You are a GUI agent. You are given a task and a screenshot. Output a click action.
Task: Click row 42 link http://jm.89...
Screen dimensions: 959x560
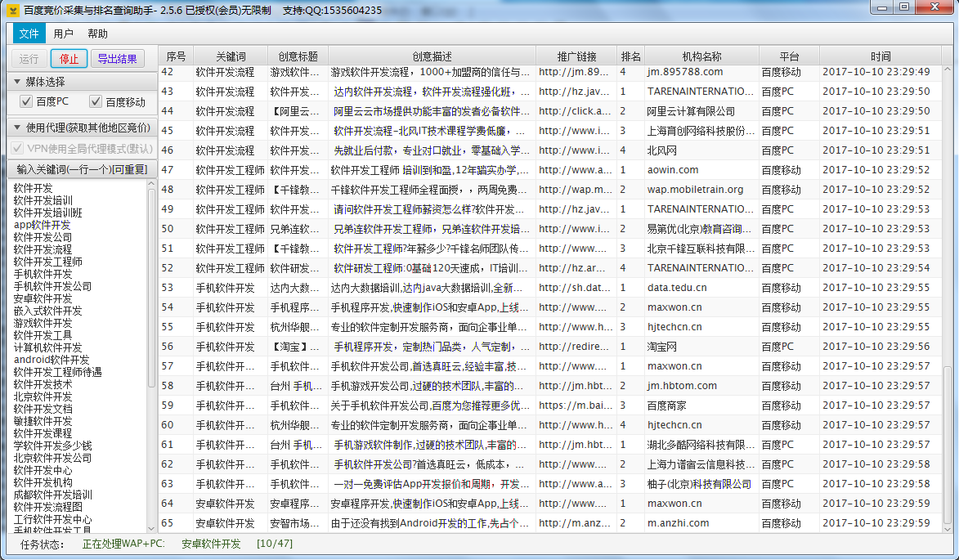click(574, 71)
